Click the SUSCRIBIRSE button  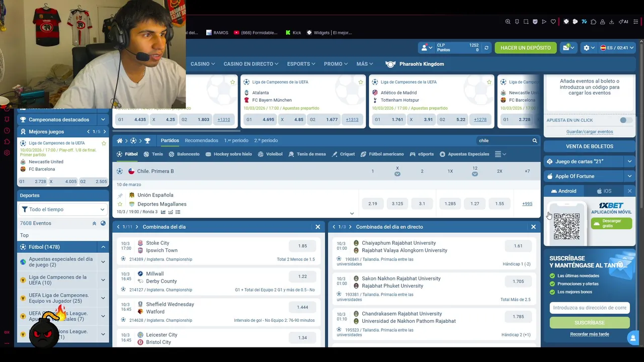590,323
